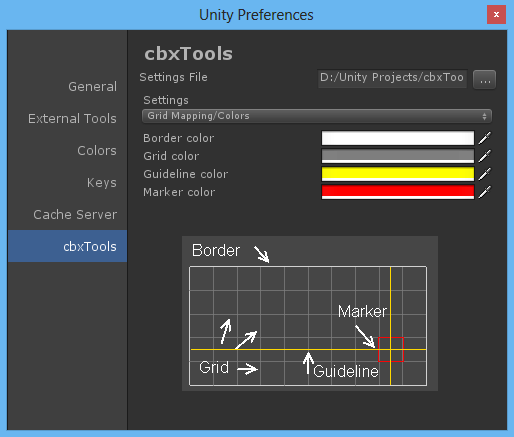Image resolution: width=514 pixels, height=437 pixels.
Task: Close the Unity Preferences window
Action: point(496,15)
